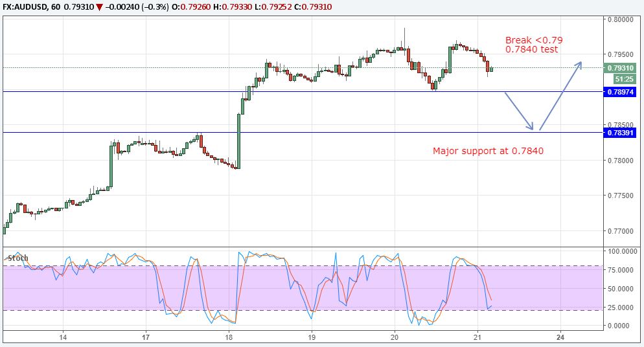
Task: Select the horizontal support line at 0.78391
Action: tap(303, 133)
